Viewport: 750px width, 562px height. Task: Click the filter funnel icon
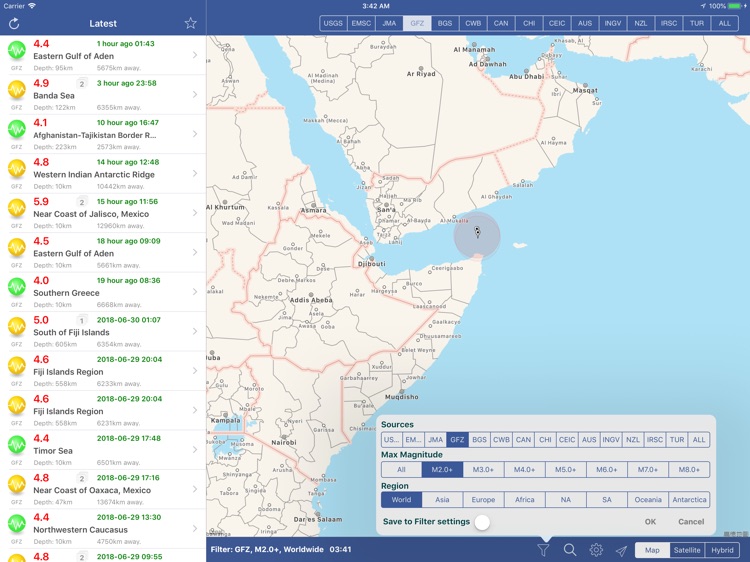(543, 550)
